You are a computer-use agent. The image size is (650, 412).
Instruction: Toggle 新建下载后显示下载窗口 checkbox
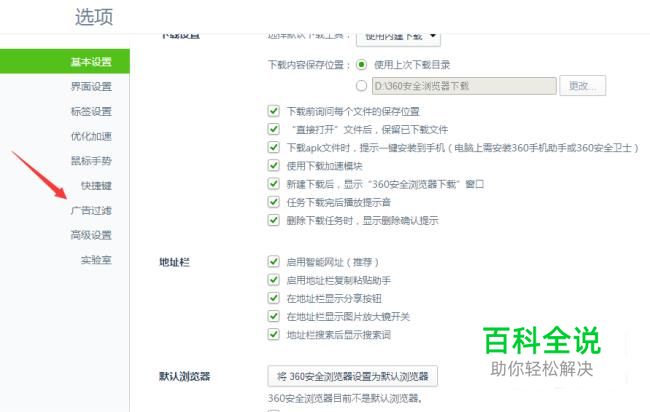pos(274,184)
